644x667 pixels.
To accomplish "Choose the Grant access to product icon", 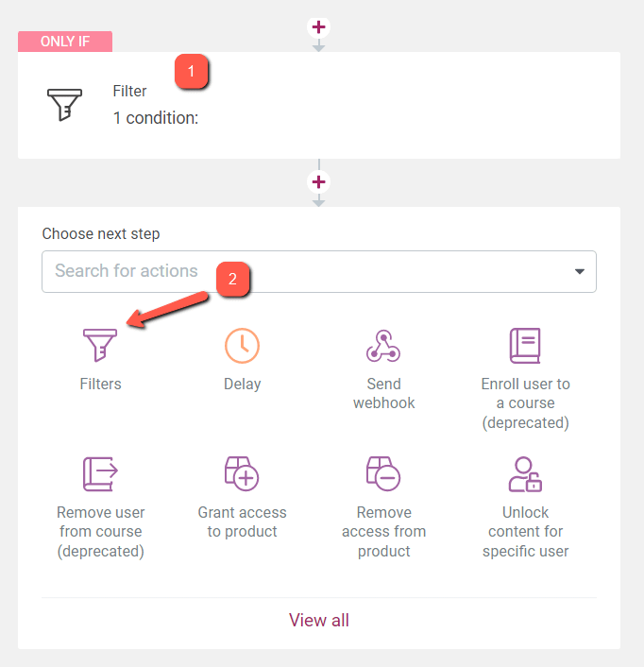I will [x=242, y=474].
